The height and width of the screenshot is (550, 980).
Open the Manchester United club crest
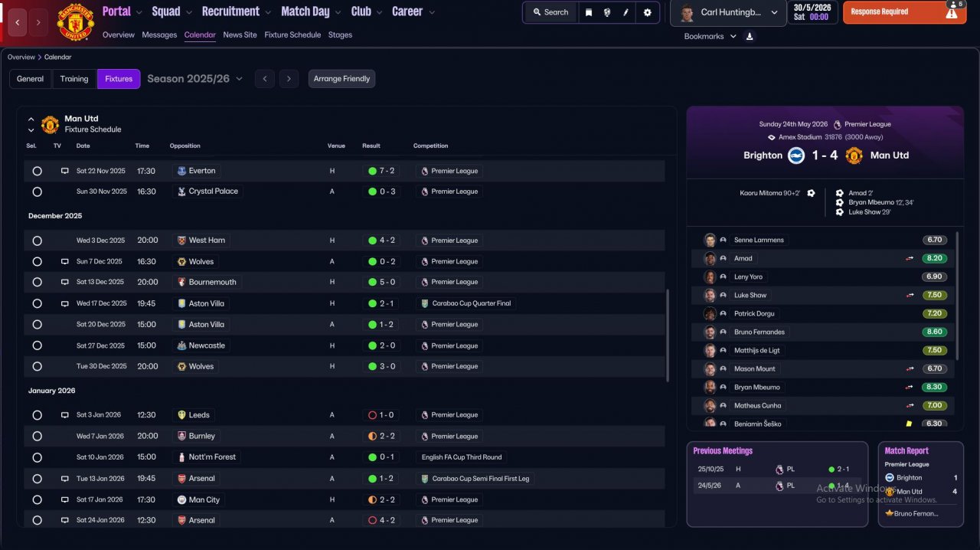pyautogui.click(x=76, y=22)
